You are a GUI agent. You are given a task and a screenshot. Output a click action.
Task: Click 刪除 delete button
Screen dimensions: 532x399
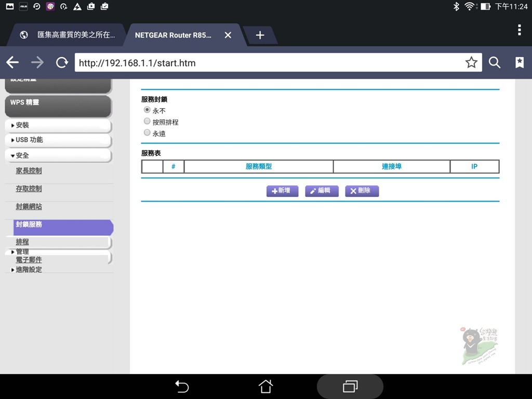pyautogui.click(x=362, y=191)
